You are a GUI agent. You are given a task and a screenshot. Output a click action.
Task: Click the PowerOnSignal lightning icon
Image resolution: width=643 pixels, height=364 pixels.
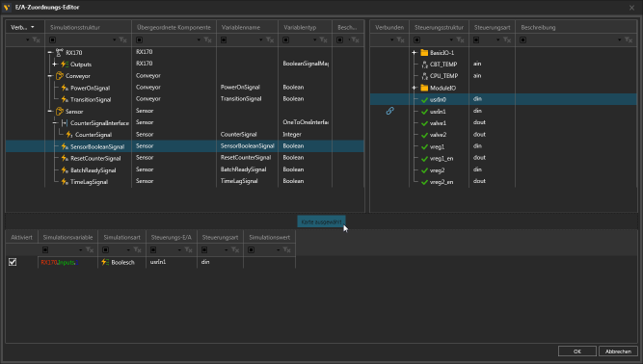point(64,88)
